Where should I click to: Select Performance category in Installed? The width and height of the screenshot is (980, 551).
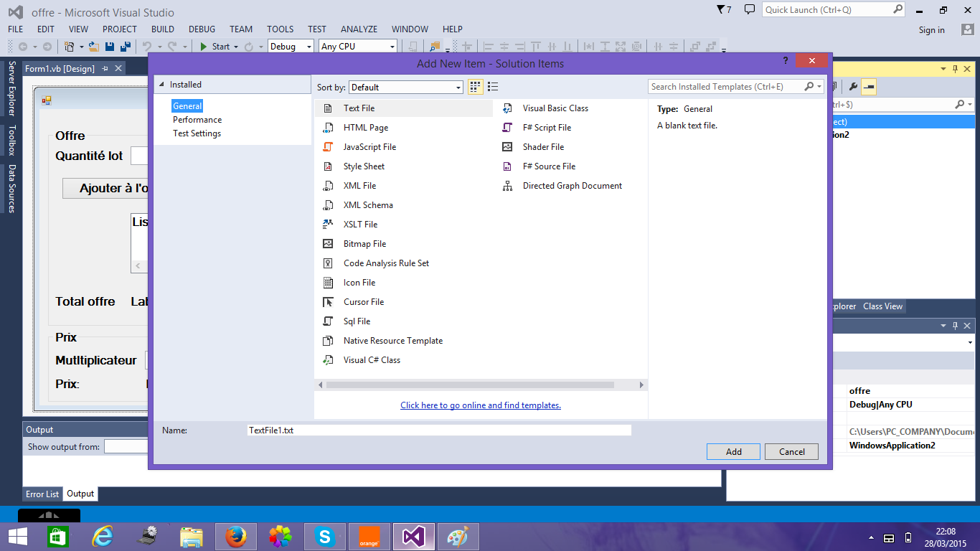click(197, 120)
